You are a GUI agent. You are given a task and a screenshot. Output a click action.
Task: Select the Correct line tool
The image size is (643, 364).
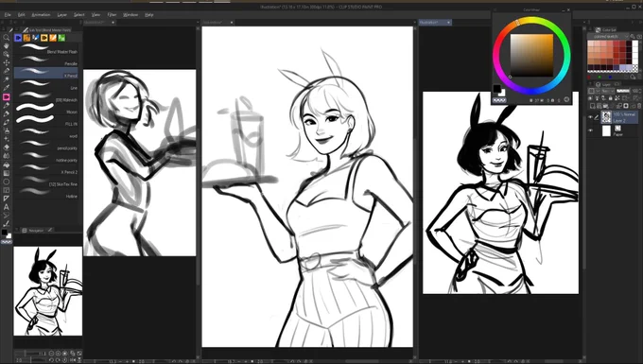(x=7, y=224)
